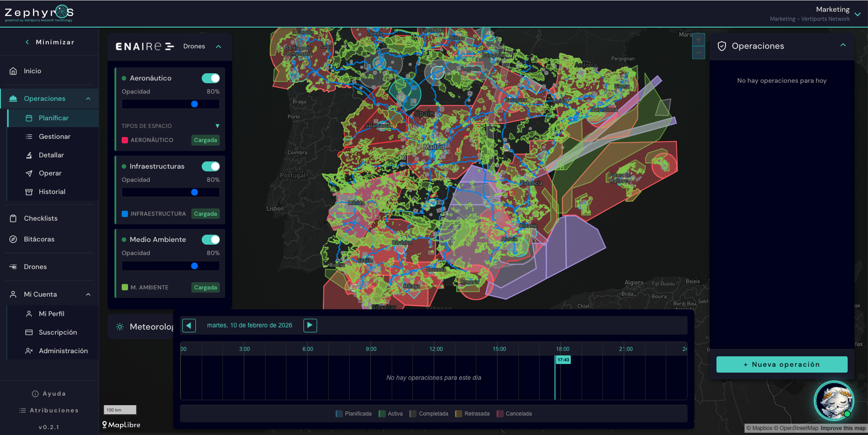The image size is (868, 435).
Task: Click the Drones sidebar icon
Action: (x=14, y=267)
